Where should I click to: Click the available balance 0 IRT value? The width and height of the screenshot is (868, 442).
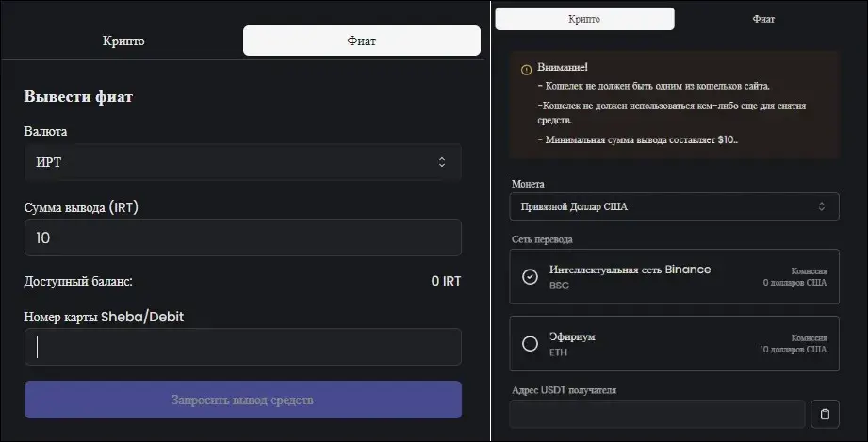(x=446, y=281)
